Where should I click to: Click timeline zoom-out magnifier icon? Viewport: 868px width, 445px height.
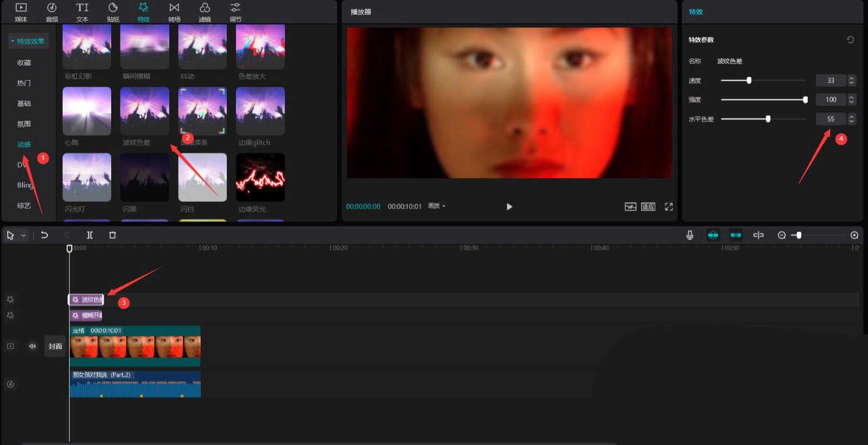[781, 235]
